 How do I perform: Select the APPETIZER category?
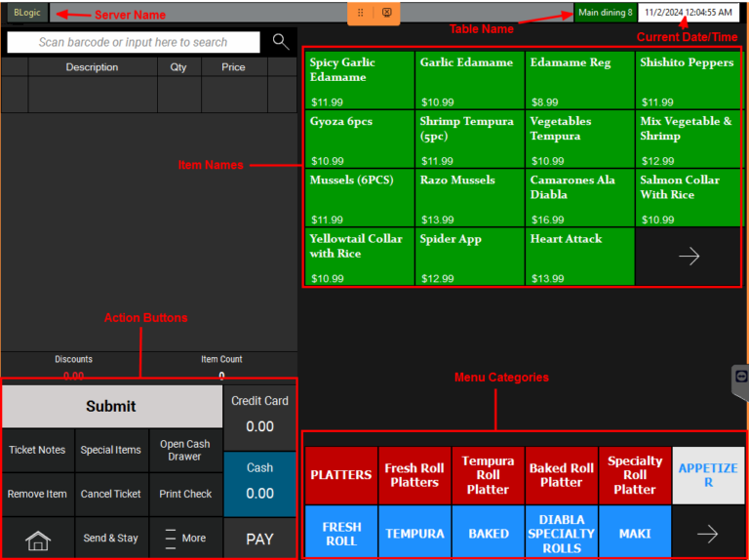(708, 475)
